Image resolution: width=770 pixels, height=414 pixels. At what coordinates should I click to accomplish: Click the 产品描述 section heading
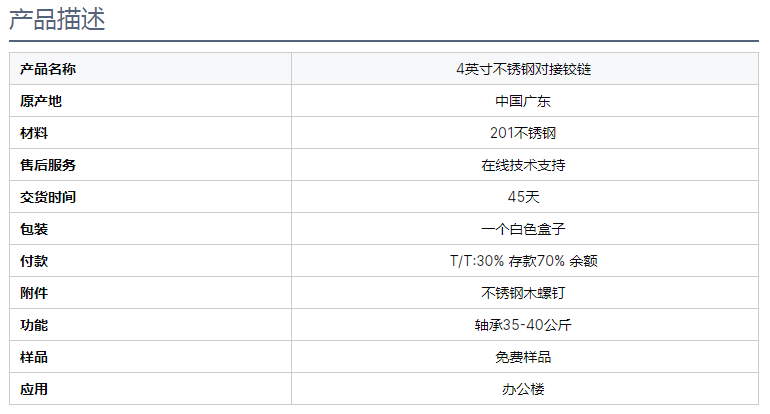(x=57, y=19)
